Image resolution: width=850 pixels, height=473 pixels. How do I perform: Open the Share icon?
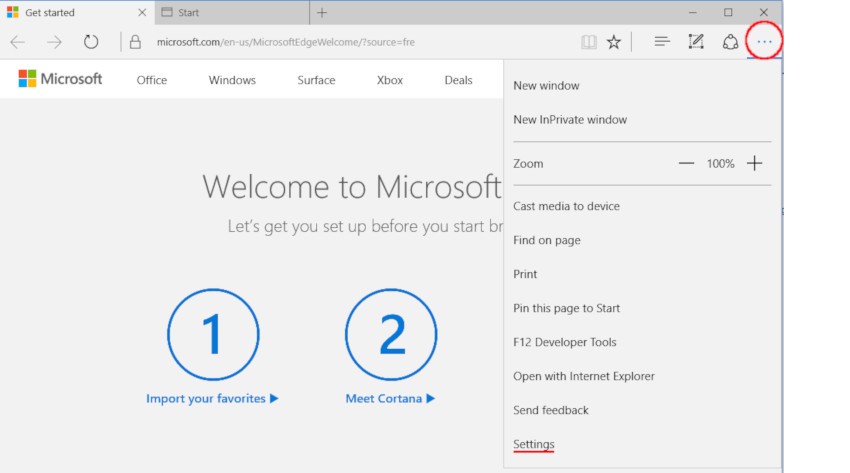[x=730, y=42]
